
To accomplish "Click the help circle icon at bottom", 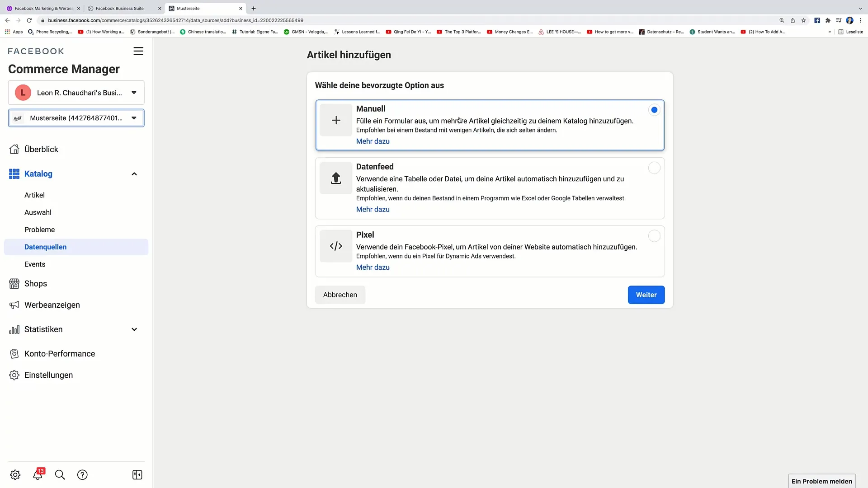I will pos(82,475).
